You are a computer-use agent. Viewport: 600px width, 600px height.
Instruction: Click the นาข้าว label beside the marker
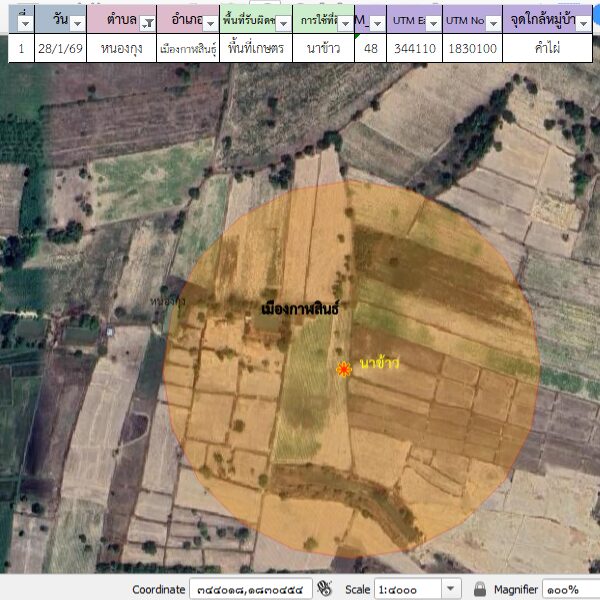coord(379,363)
